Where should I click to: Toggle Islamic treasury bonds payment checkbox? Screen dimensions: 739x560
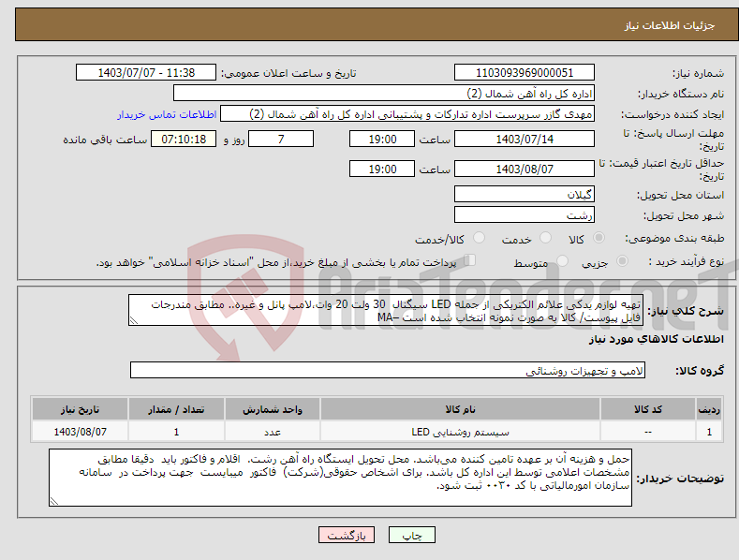[x=470, y=260]
